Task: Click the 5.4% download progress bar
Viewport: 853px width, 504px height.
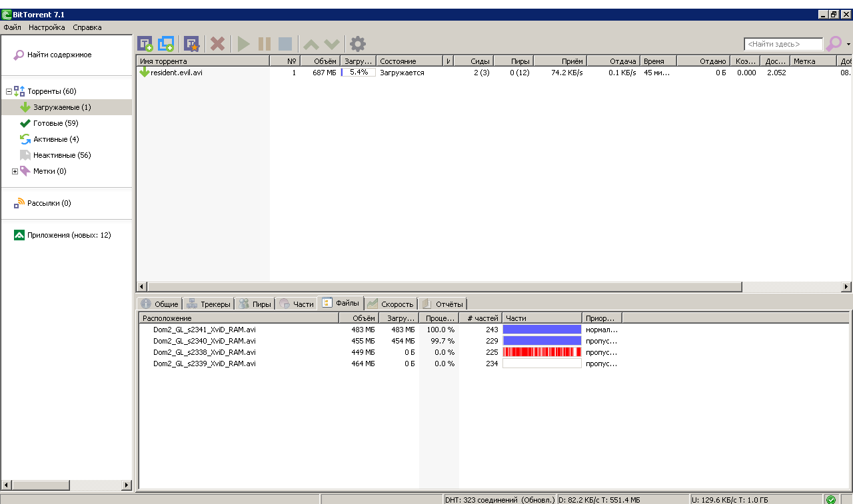Action: click(x=358, y=72)
